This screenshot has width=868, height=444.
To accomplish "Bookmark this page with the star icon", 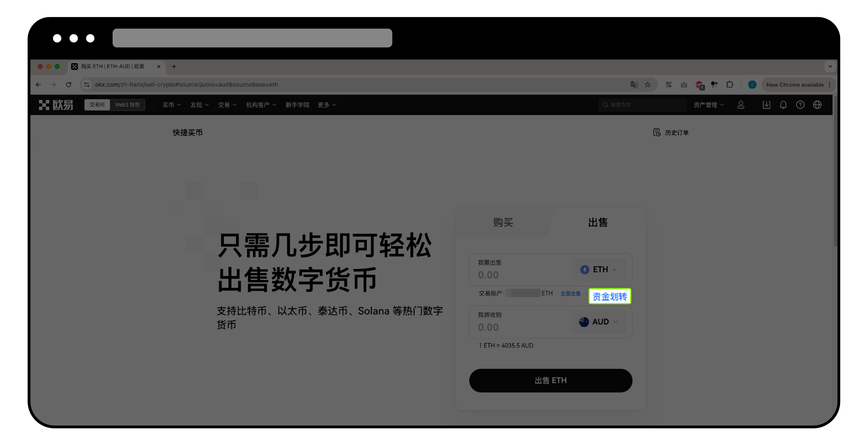I will pos(648,85).
